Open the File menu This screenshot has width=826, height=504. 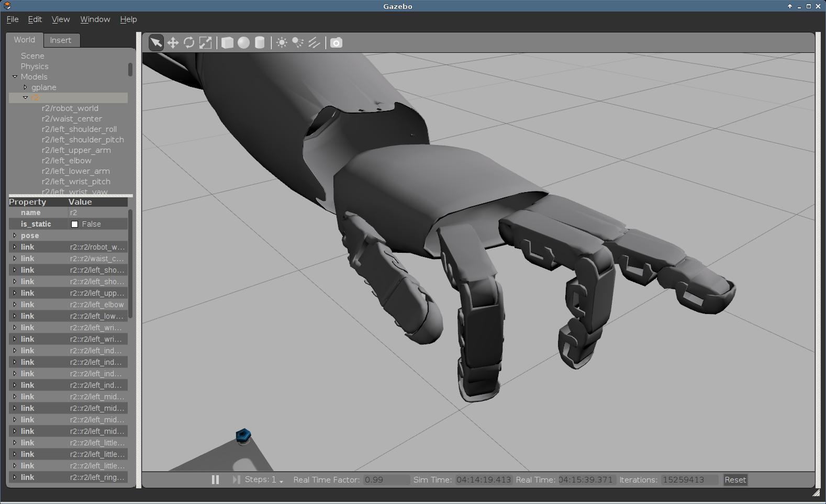point(13,19)
